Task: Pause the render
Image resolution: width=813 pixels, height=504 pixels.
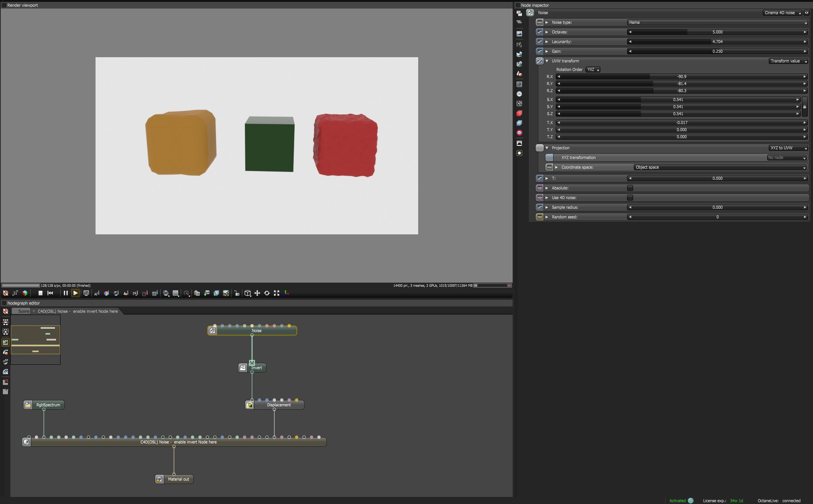Action: 65,293
